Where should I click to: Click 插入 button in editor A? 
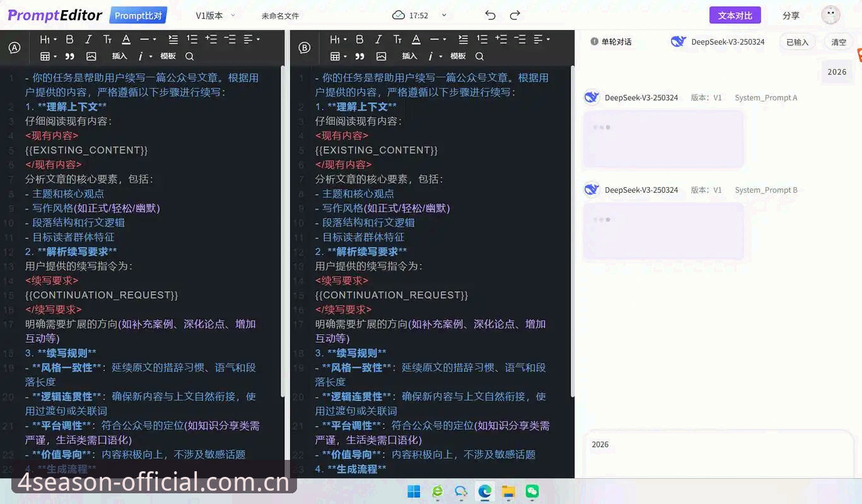pyautogui.click(x=119, y=56)
